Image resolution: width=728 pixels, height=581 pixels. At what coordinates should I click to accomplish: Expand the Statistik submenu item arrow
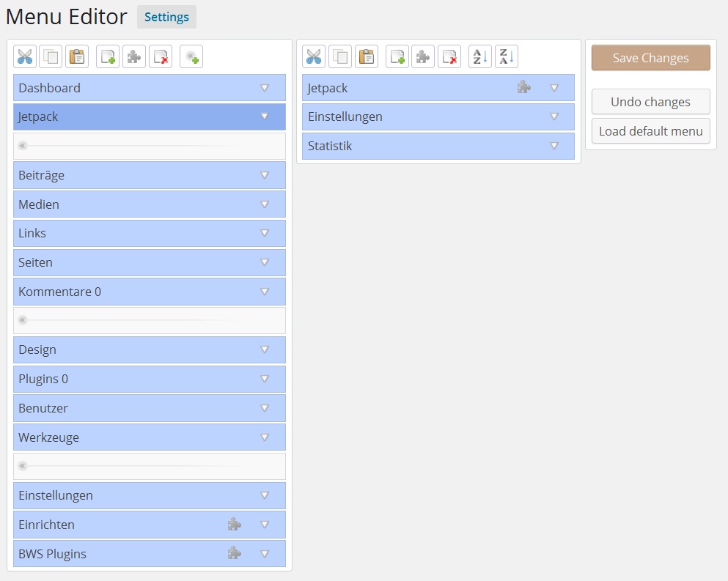pyautogui.click(x=554, y=146)
